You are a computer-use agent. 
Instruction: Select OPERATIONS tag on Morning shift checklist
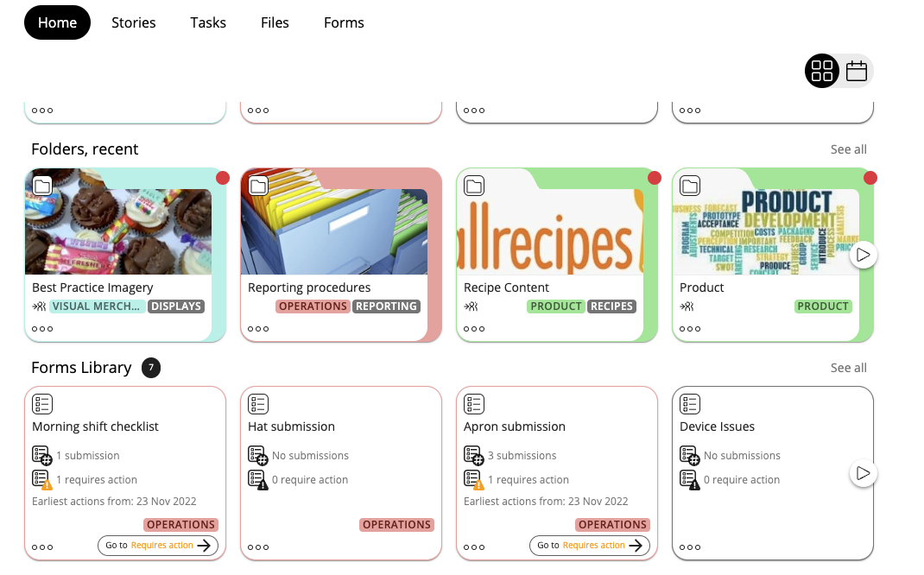pyautogui.click(x=180, y=525)
